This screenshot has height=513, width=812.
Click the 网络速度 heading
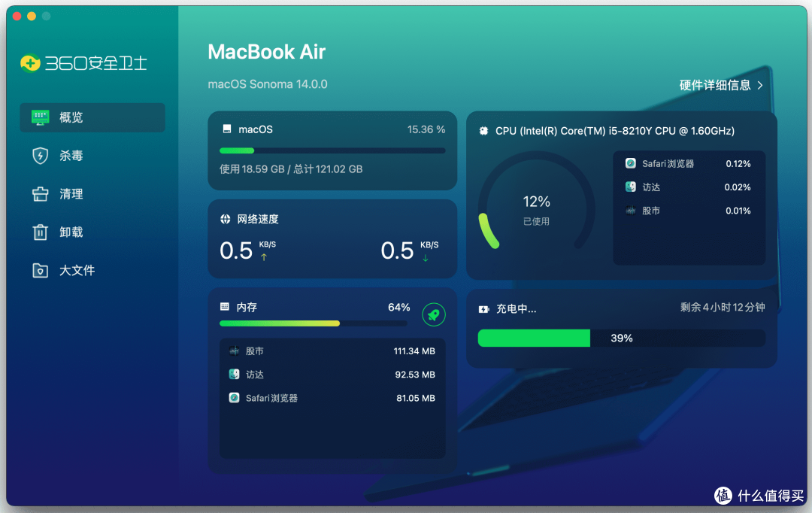coord(258,219)
